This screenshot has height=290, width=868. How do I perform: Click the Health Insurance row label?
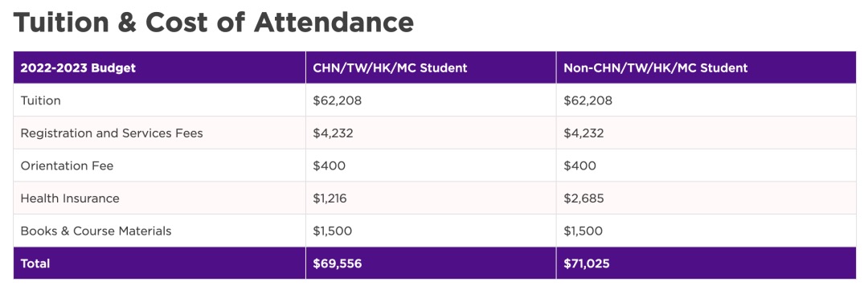70,198
